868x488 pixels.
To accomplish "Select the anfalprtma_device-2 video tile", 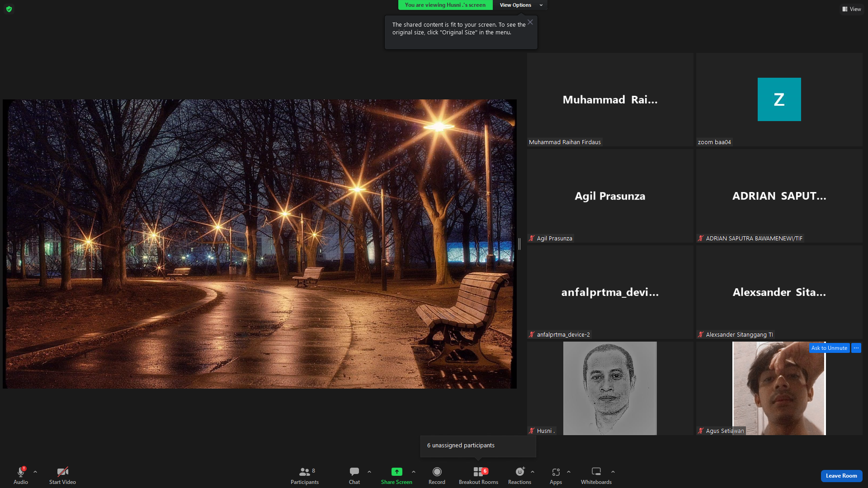I will tap(610, 292).
